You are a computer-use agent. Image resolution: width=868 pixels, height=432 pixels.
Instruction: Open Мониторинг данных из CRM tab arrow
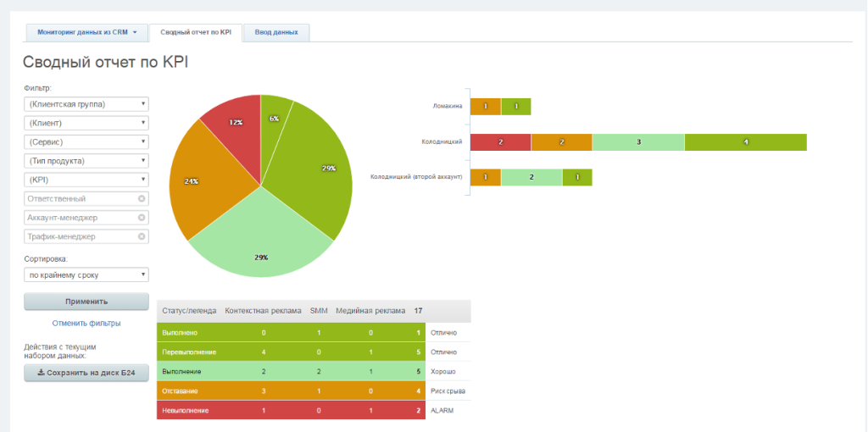[135, 32]
